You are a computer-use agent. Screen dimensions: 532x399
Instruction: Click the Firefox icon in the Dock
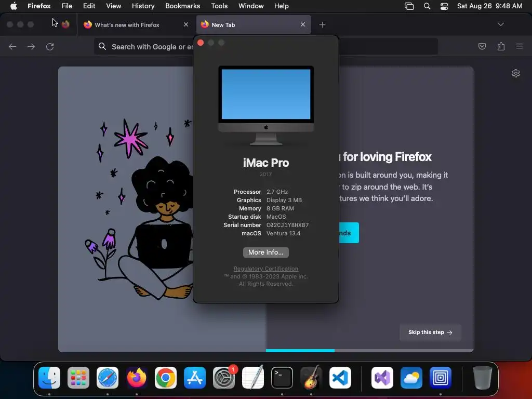pyautogui.click(x=137, y=378)
